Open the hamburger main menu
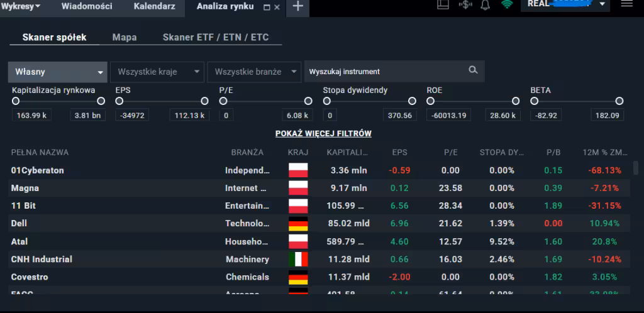The width and height of the screenshot is (644, 313). point(626,4)
